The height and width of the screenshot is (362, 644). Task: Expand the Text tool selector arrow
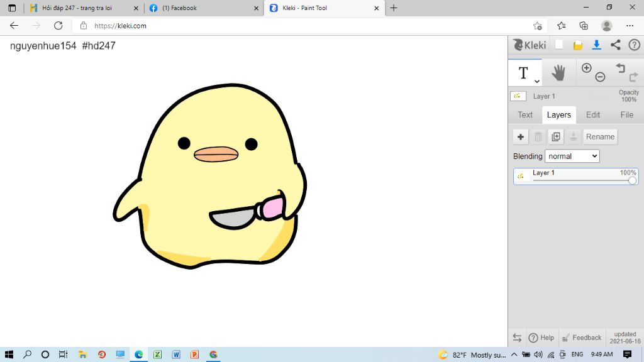coord(537,81)
